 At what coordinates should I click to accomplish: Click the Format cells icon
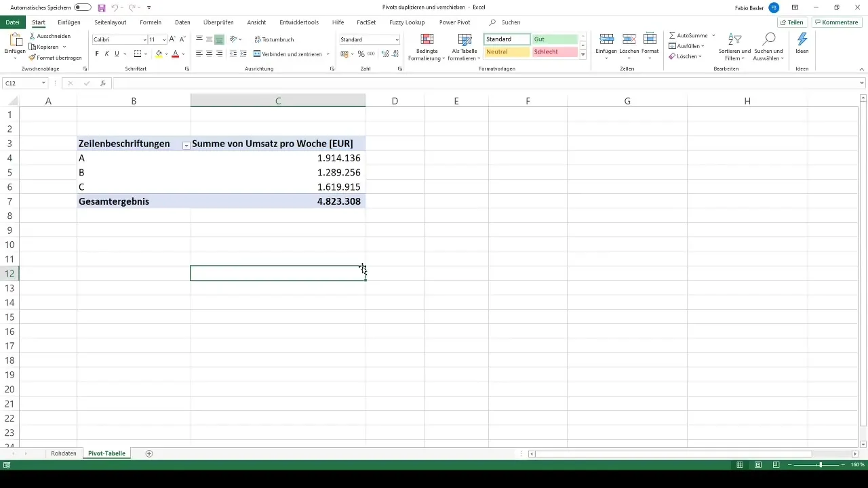click(650, 39)
